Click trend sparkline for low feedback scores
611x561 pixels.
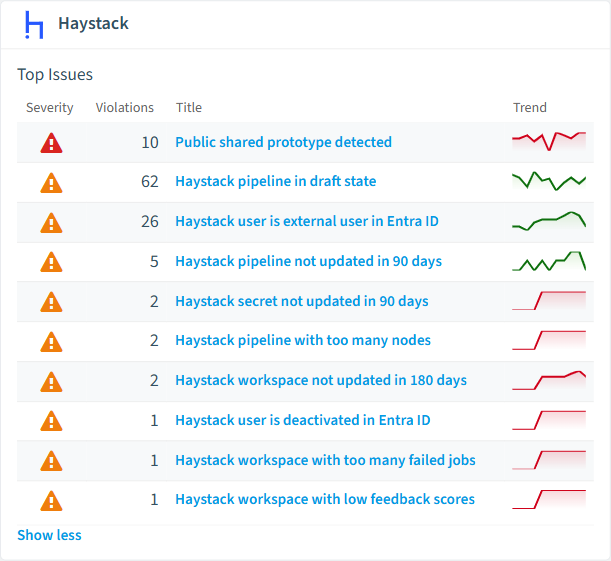(549, 499)
